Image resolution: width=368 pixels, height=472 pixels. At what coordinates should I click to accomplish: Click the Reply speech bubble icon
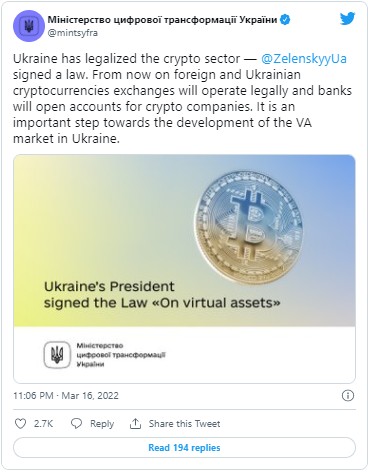[x=76, y=424]
